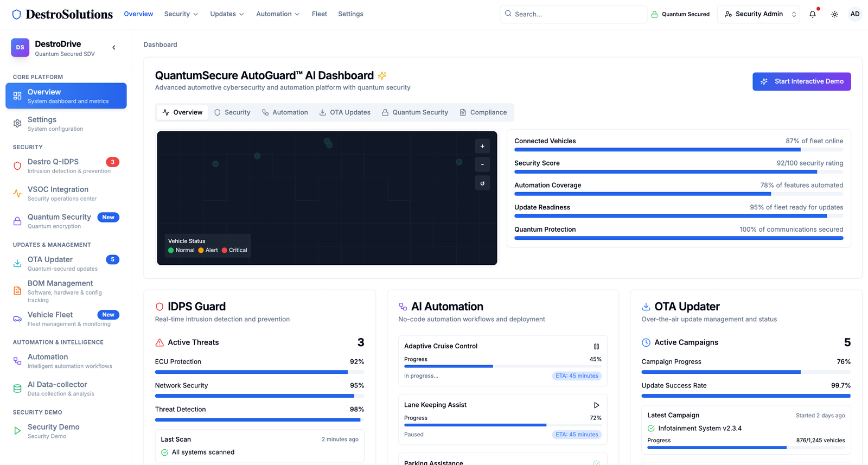
Task: Click the Critical status legend dot
Action: (225, 250)
